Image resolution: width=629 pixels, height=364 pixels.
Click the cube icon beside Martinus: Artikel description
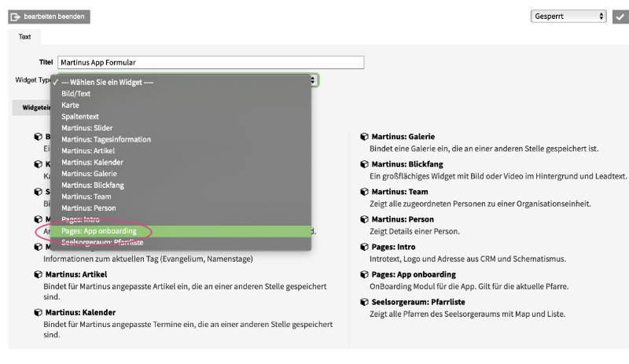coord(37,274)
